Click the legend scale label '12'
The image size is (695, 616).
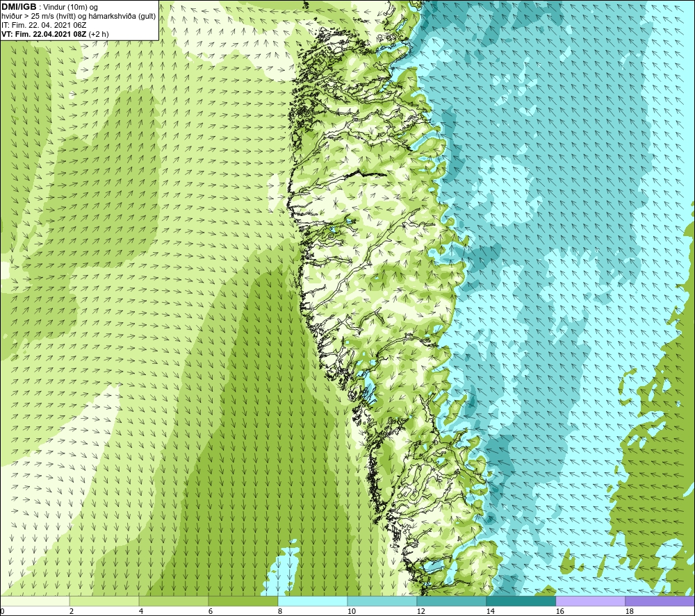420,611
